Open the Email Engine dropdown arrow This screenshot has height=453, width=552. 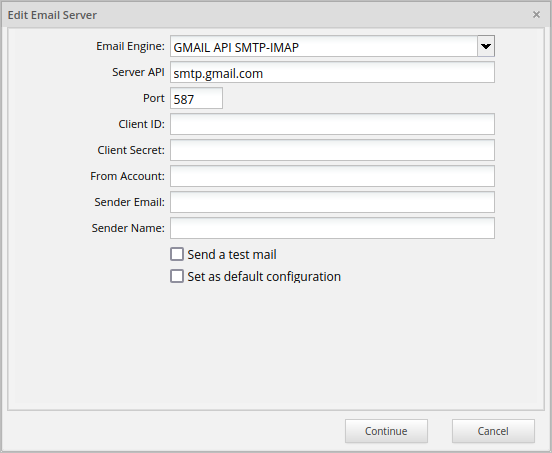tap(486, 46)
